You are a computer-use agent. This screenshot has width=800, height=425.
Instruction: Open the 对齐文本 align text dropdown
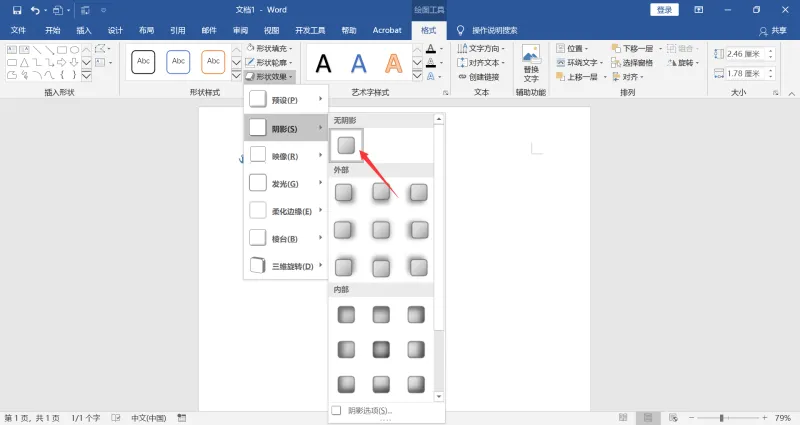click(x=481, y=62)
